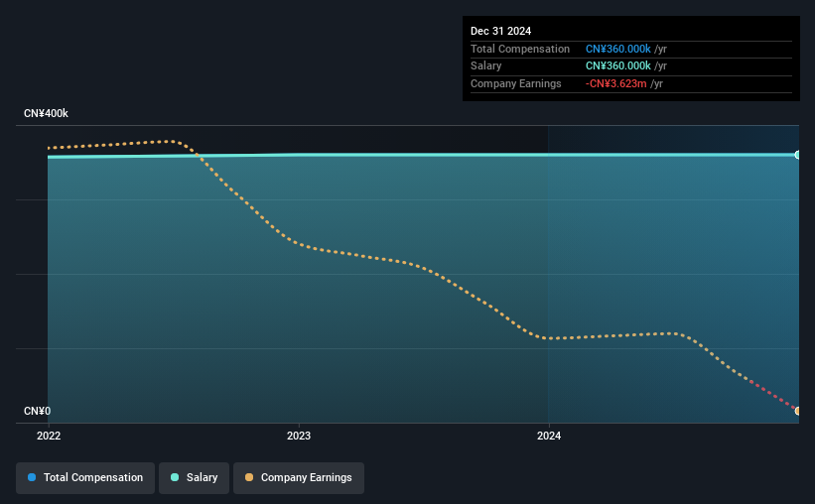The image size is (815, 504).
Task: Click the Salary value CN¥360.000k in tooltip
Action: (x=618, y=66)
